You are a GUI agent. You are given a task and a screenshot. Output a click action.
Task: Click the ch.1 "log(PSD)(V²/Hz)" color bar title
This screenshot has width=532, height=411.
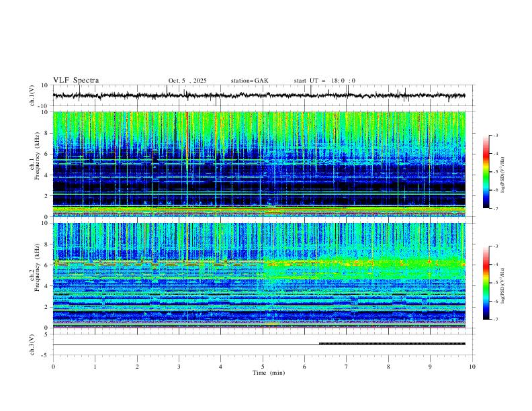click(x=503, y=175)
